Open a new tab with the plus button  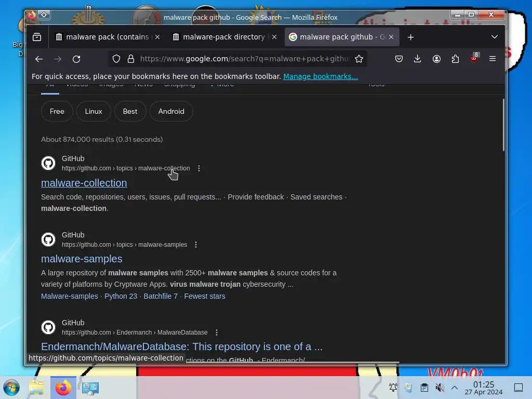(411, 37)
